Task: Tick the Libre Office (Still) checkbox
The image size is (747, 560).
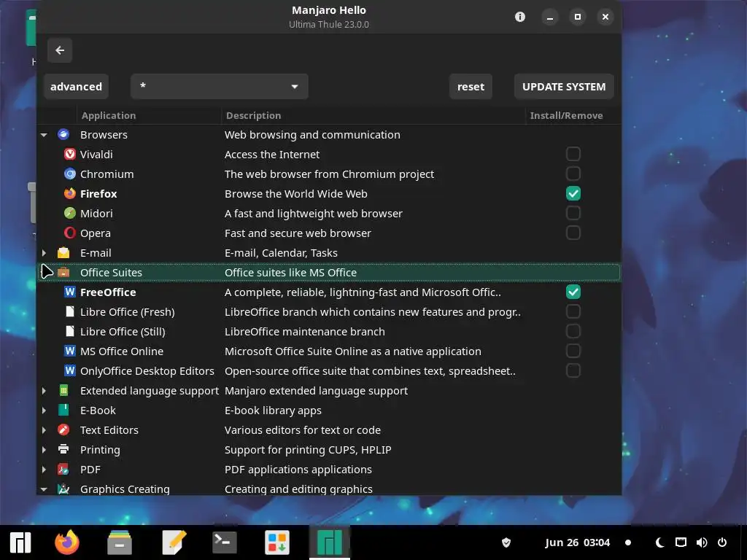Action: click(x=573, y=331)
